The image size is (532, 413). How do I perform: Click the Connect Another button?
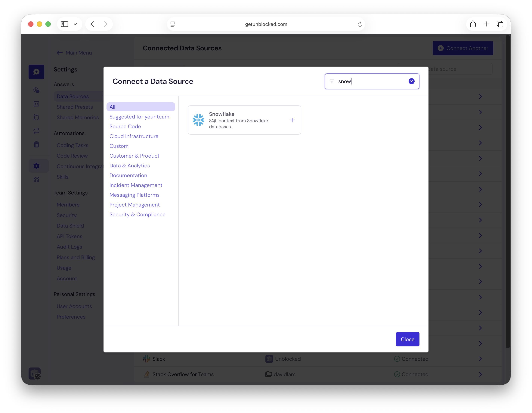462,48
